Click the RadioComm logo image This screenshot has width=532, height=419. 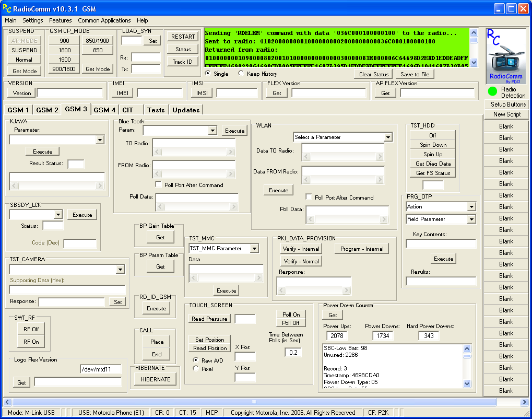[505, 56]
